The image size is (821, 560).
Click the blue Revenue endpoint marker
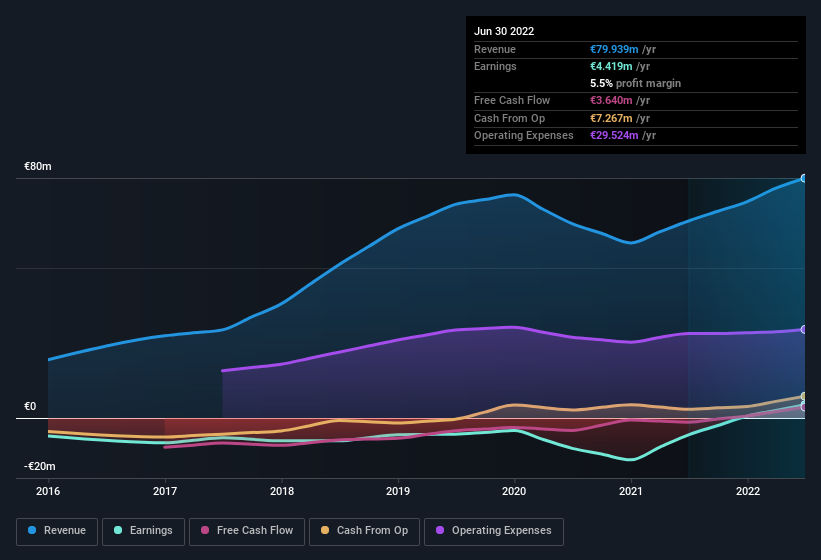(x=804, y=178)
